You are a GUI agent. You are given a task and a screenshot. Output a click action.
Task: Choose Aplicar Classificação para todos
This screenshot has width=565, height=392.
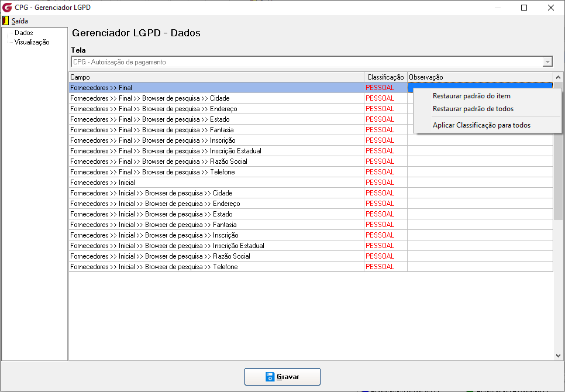click(481, 125)
